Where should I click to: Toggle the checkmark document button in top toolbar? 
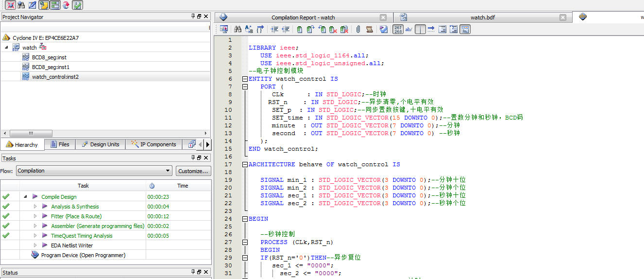pos(77,5)
